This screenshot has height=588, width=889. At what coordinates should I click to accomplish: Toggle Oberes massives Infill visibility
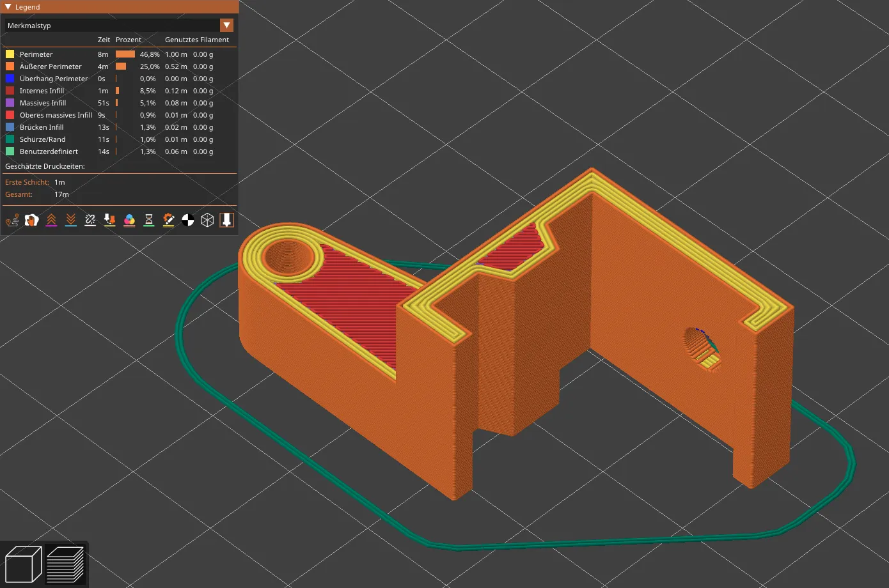(120, 115)
